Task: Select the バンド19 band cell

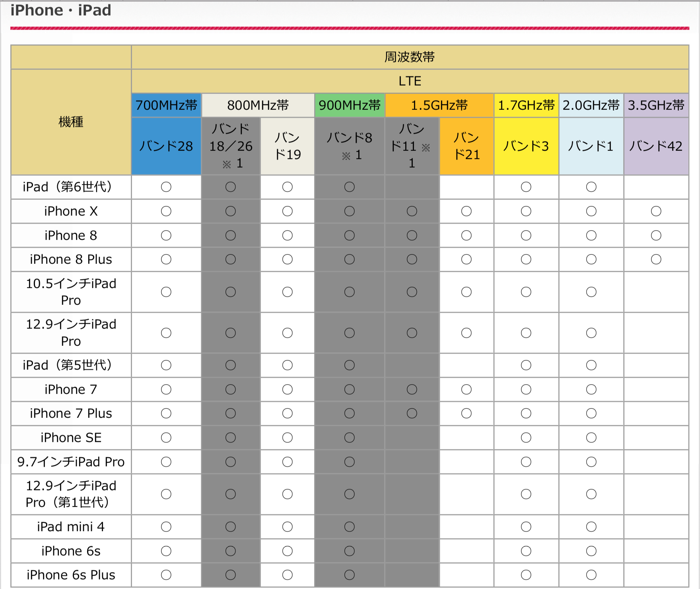Action: click(x=288, y=146)
